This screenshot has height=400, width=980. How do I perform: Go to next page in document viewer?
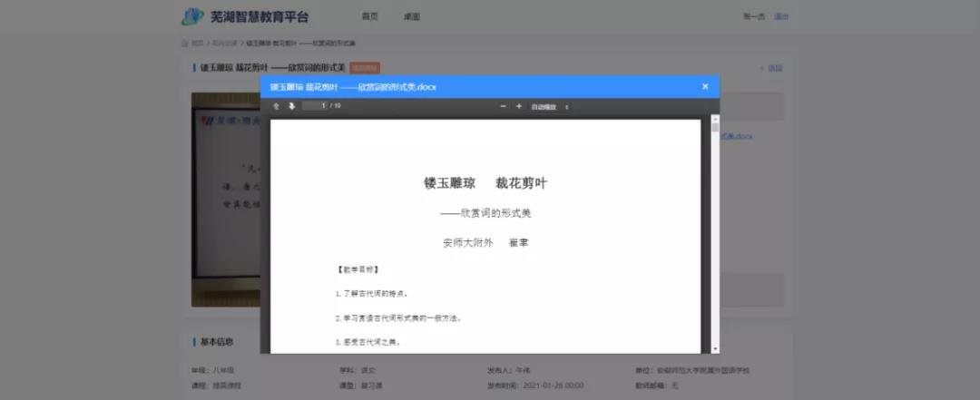tap(292, 106)
